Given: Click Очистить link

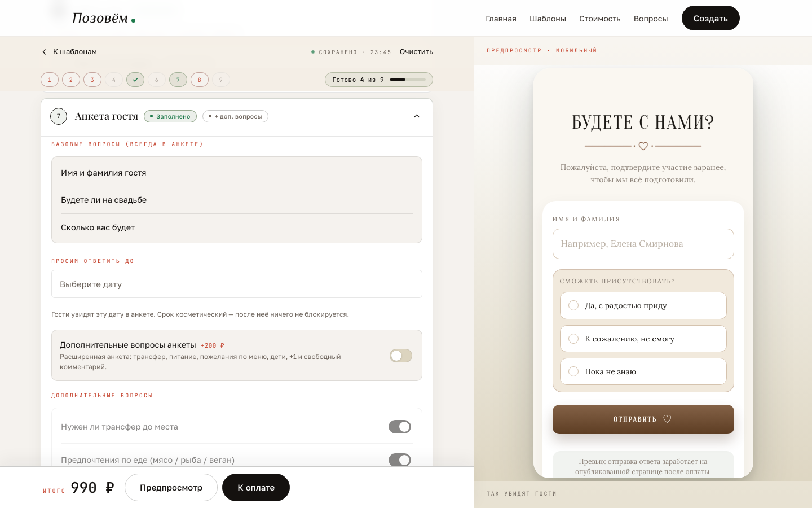Looking at the screenshot, I should coord(416,52).
